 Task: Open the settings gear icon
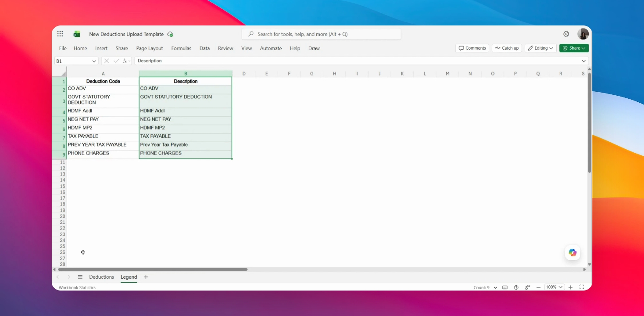point(566,34)
